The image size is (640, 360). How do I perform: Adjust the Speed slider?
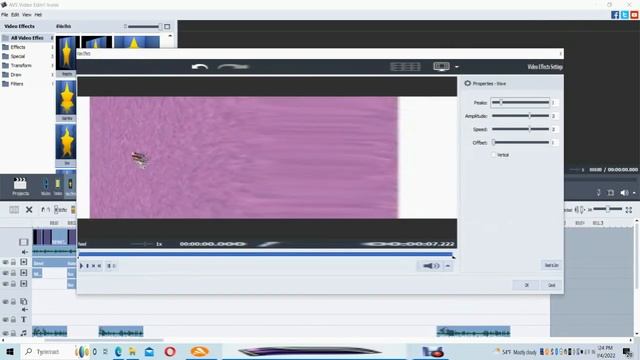pyautogui.click(x=520, y=129)
